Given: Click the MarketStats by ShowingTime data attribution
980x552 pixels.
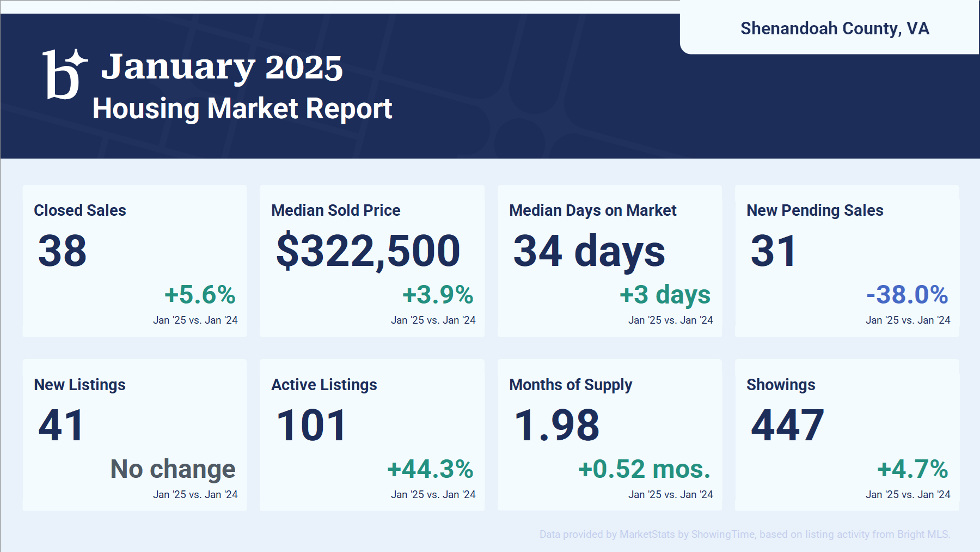Looking at the screenshot, I should [744, 534].
